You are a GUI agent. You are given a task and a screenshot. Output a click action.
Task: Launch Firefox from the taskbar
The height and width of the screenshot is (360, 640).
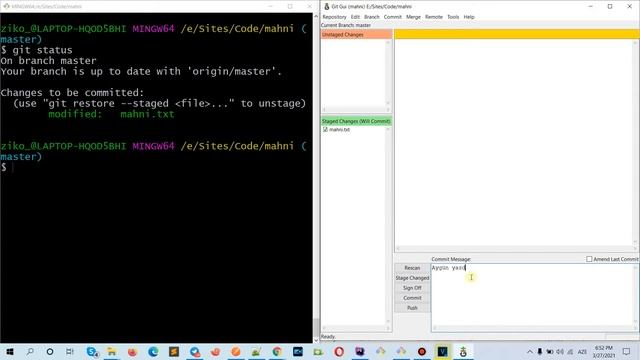(132, 351)
